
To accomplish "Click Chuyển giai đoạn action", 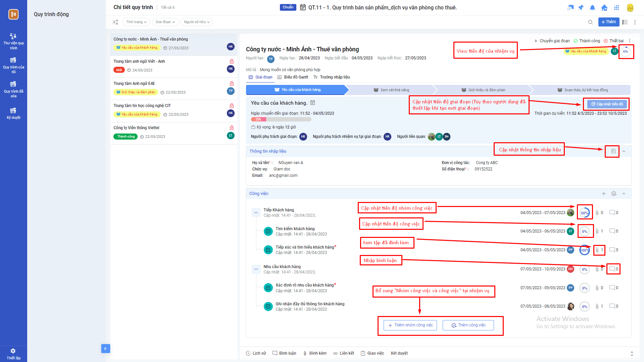I will 552,41.
